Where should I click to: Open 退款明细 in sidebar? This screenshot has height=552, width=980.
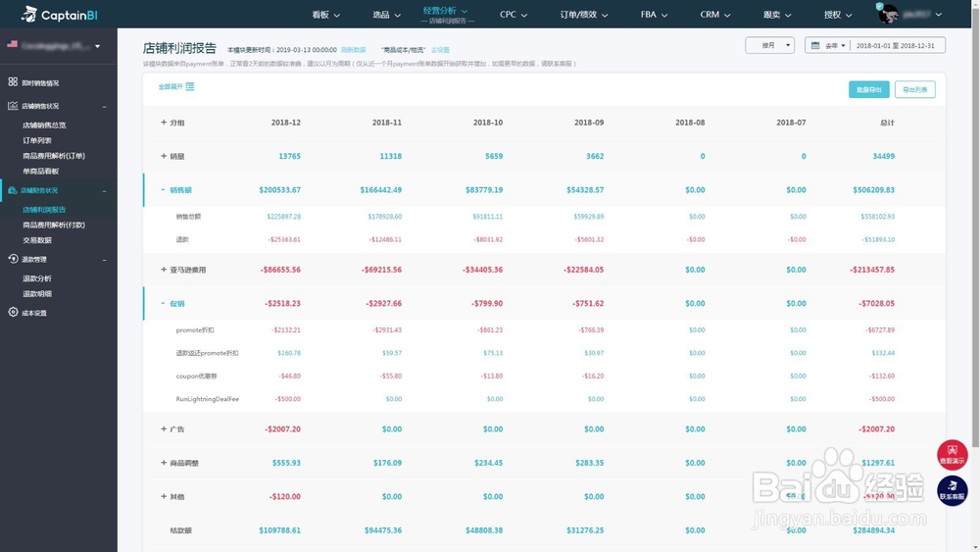click(37, 294)
